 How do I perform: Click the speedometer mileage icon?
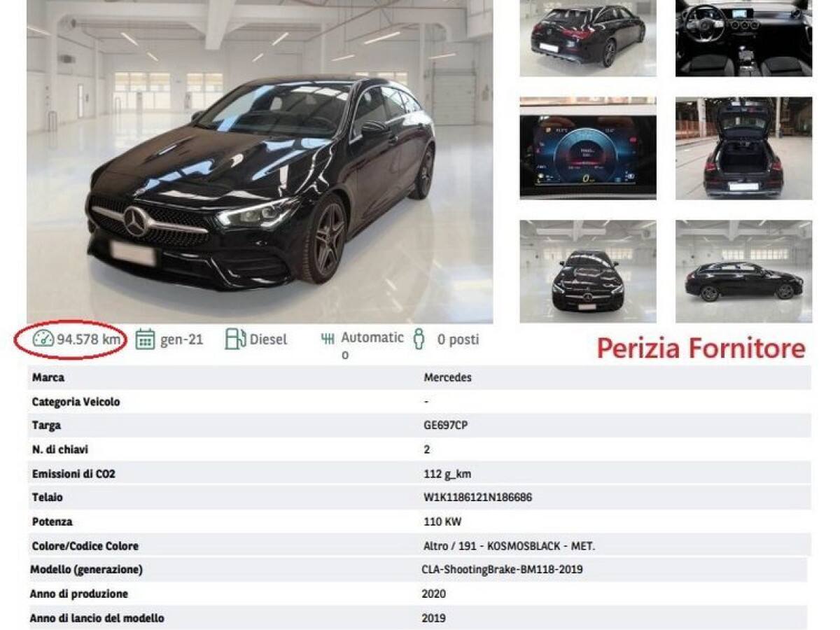[x=43, y=339]
